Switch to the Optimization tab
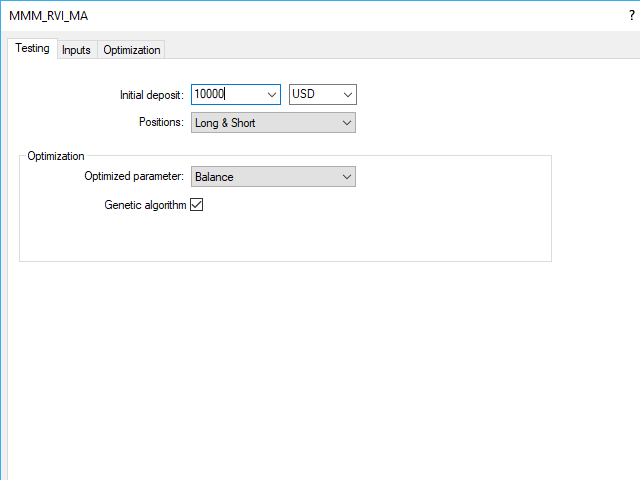The width and height of the screenshot is (640, 480). pos(132,50)
